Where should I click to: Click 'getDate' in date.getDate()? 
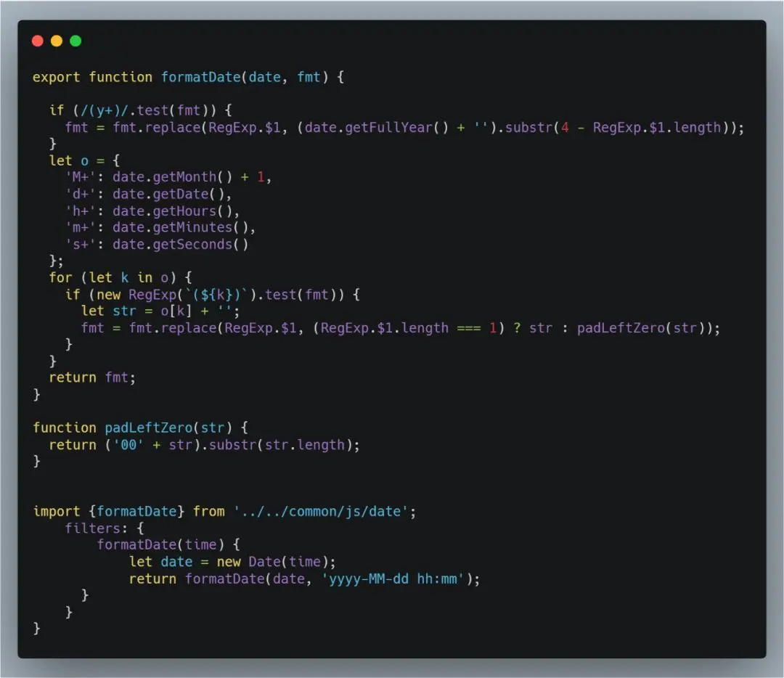(181, 194)
